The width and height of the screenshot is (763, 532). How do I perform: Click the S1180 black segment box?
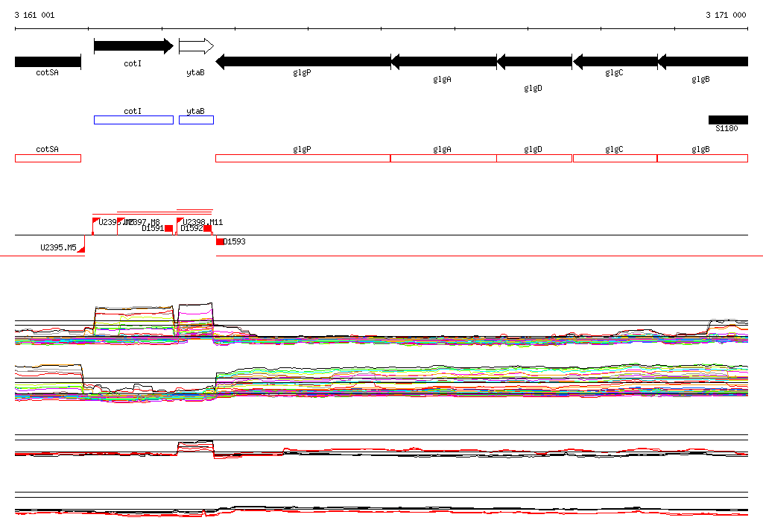728,120
